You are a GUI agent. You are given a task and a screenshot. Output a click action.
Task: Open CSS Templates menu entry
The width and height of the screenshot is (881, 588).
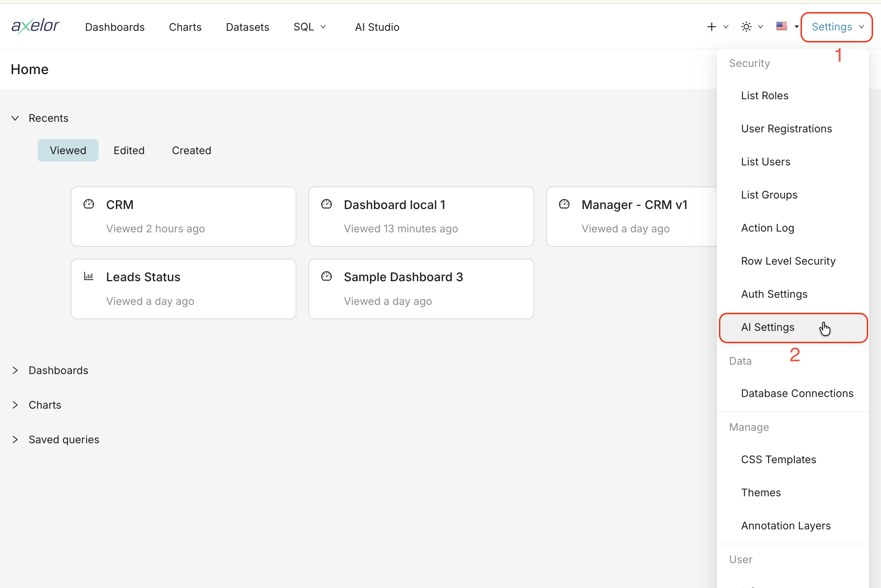point(793,459)
